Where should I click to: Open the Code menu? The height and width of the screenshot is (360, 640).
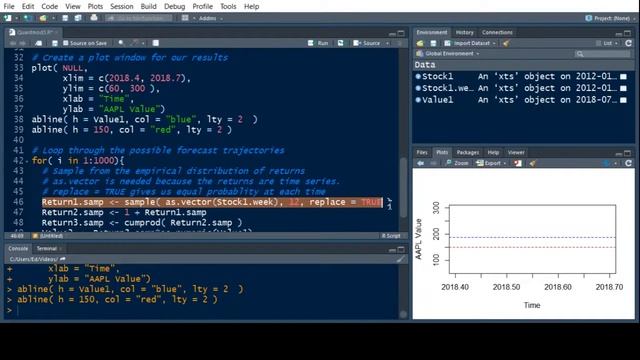pyautogui.click(x=49, y=7)
